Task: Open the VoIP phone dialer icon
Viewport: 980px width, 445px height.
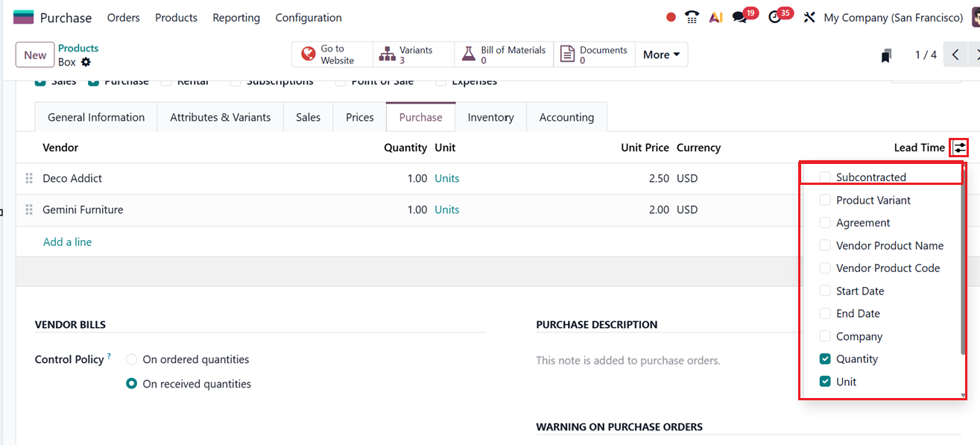Action: [692, 17]
